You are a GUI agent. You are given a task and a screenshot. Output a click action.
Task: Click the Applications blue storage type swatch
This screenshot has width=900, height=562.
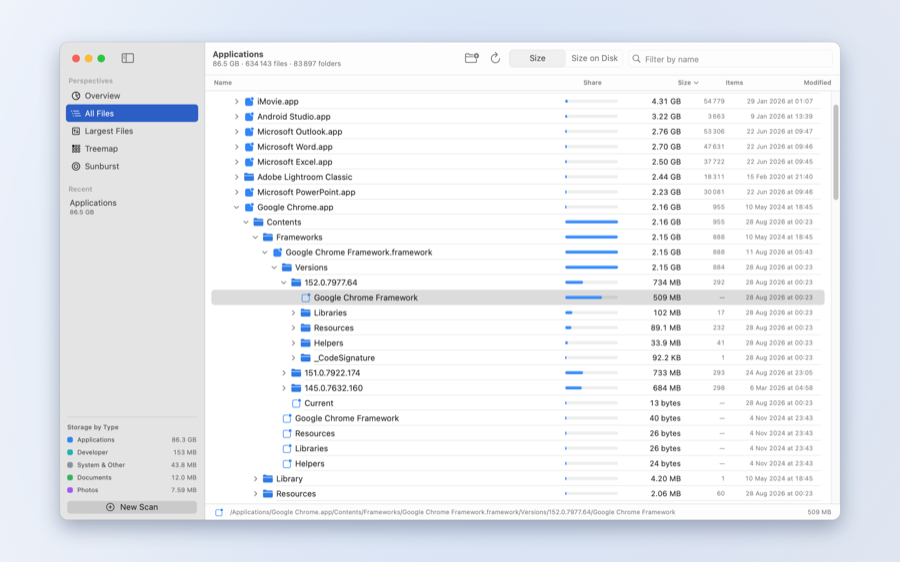[70, 440]
